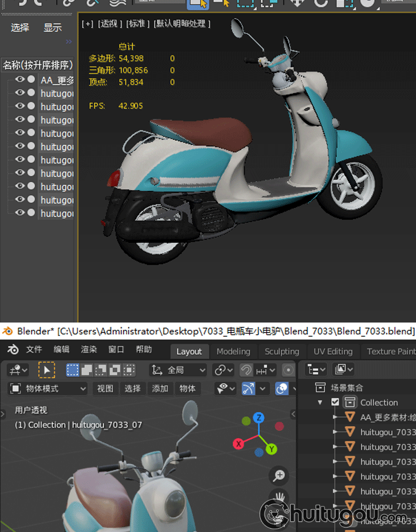Hide the AA_更多 object using eye icon
The height and width of the screenshot is (532, 416).
coord(20,80)
